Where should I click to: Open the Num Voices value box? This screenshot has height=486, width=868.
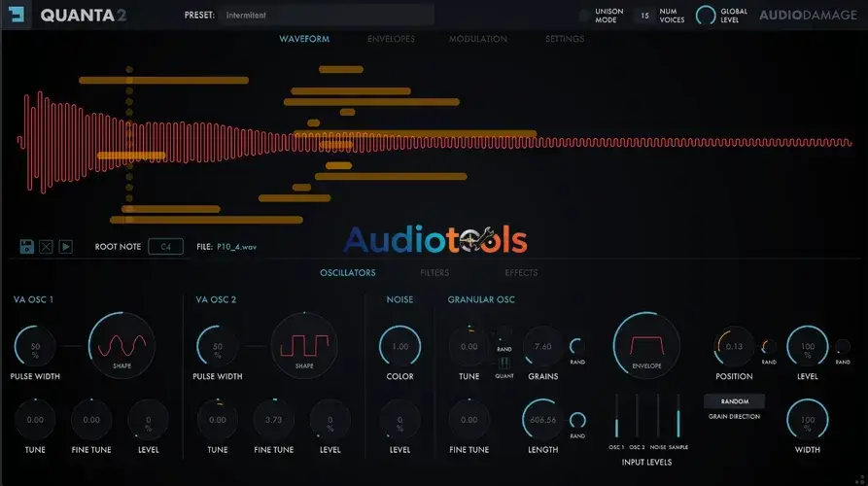643,16
